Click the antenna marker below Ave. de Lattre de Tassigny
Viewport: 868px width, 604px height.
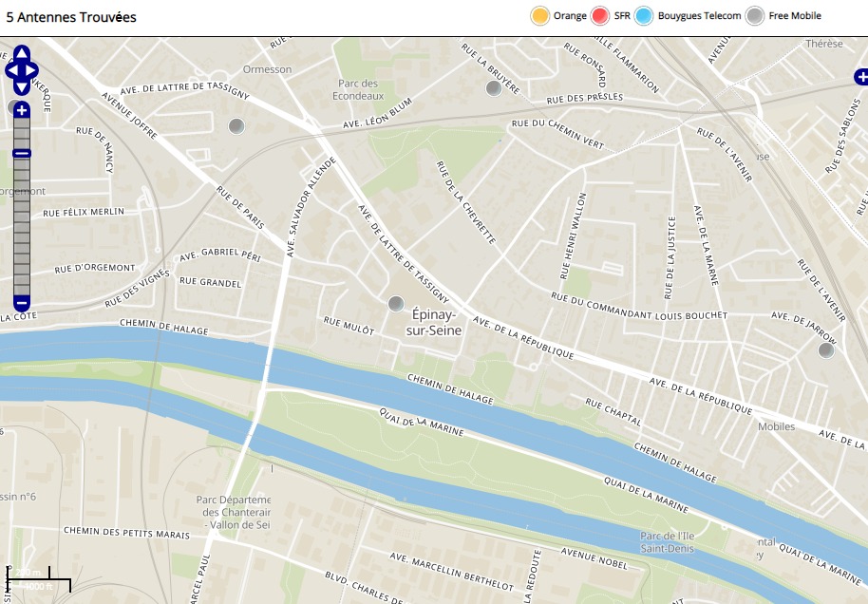[236, 125]
